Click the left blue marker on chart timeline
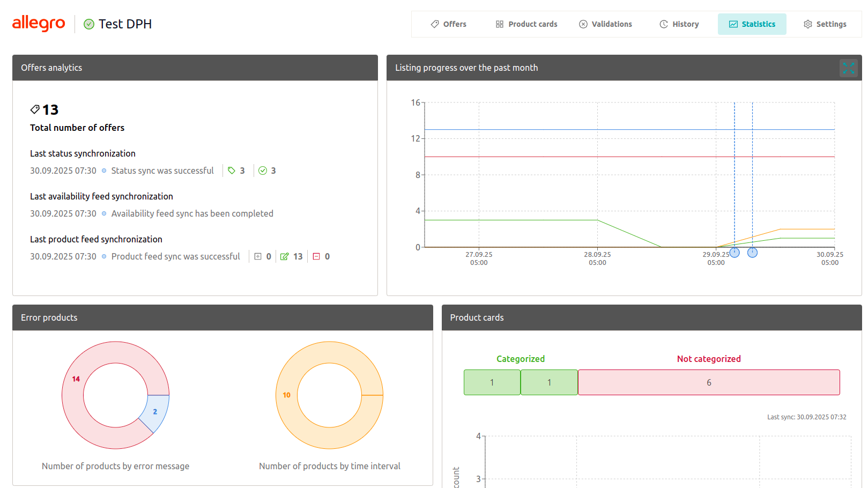The width and height of the screenshot is (868, 488). [x=735, y=253]
